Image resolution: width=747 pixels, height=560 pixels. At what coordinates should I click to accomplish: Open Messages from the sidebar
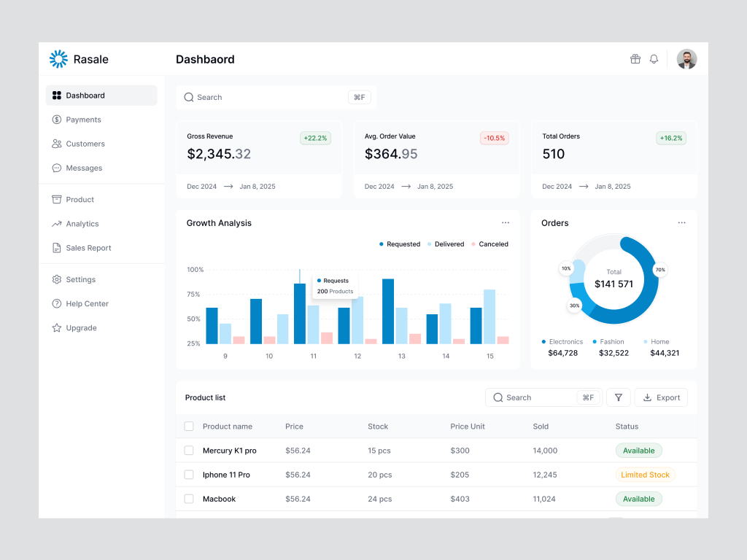point(83,168)
